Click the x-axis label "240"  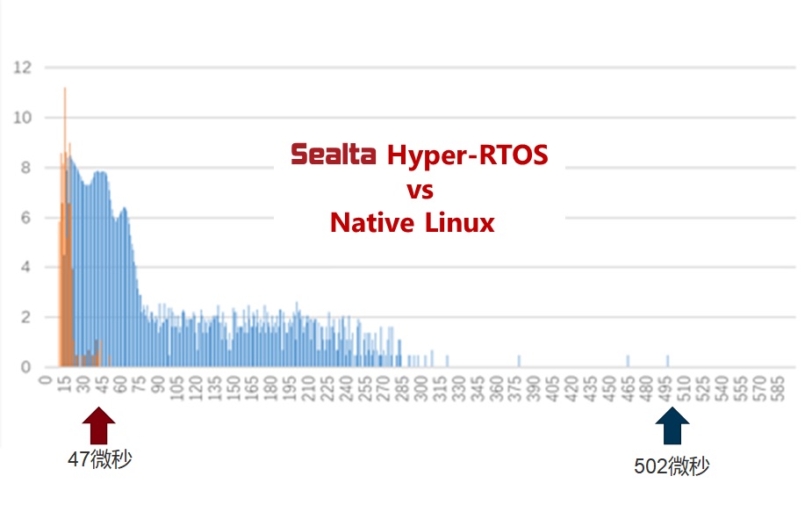(x=347, y=388)
